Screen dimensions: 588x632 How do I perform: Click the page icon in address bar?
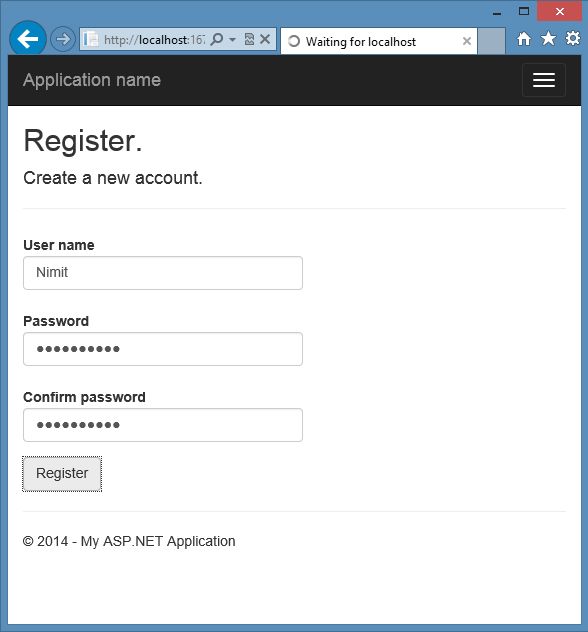[91, 39]
